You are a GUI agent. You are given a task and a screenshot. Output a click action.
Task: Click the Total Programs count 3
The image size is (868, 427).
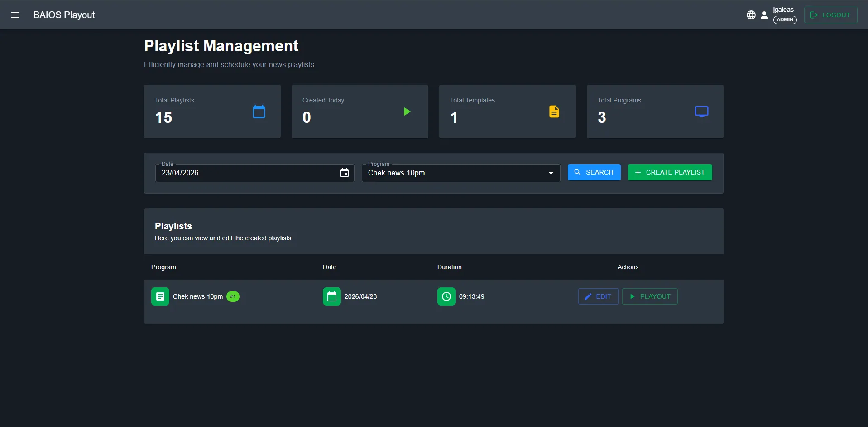pyautogui.click(x=602, y=117)
